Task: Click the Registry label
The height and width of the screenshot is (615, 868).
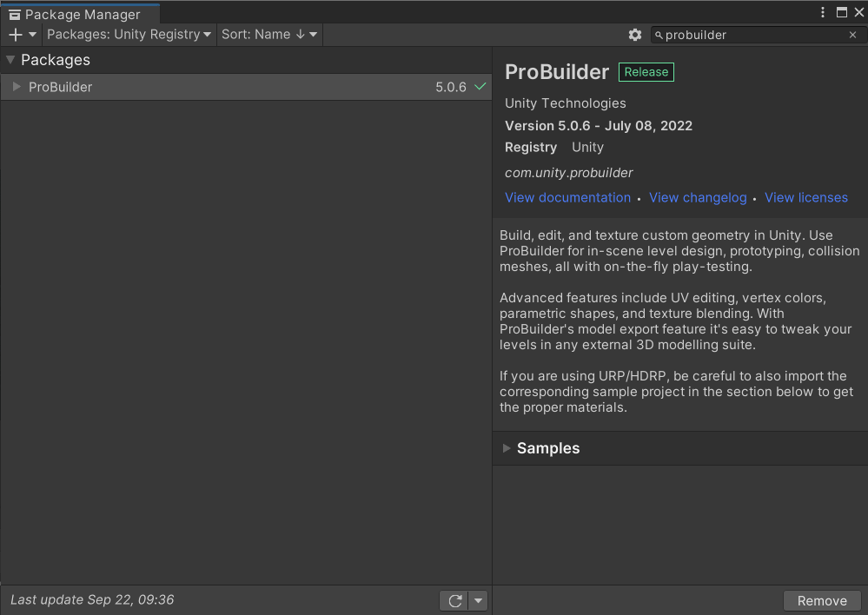Action: 531,148
